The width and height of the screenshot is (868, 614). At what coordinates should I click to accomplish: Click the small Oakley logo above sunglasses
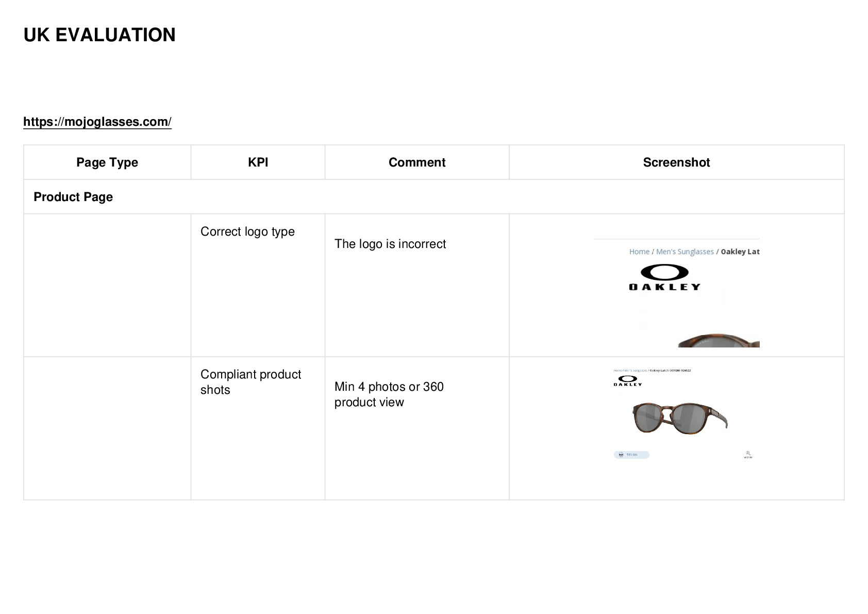click(628, 380)
